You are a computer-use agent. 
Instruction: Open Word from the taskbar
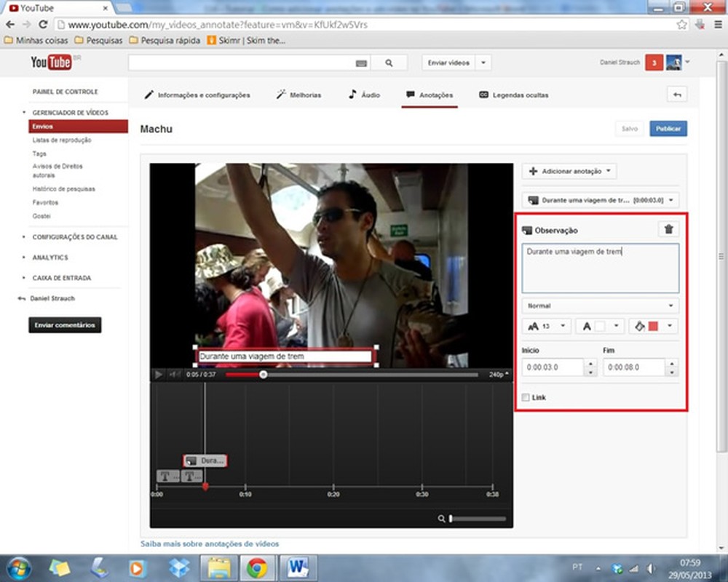click(x=297, y=568)
